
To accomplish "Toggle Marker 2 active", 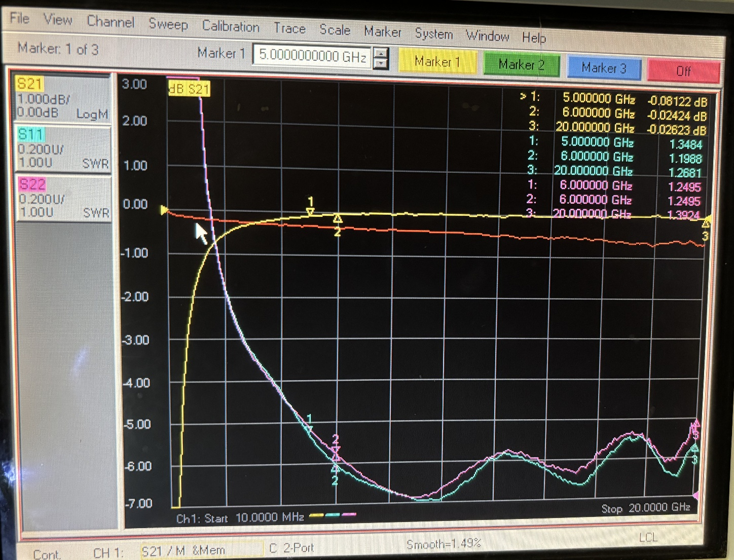I will 521,65.
